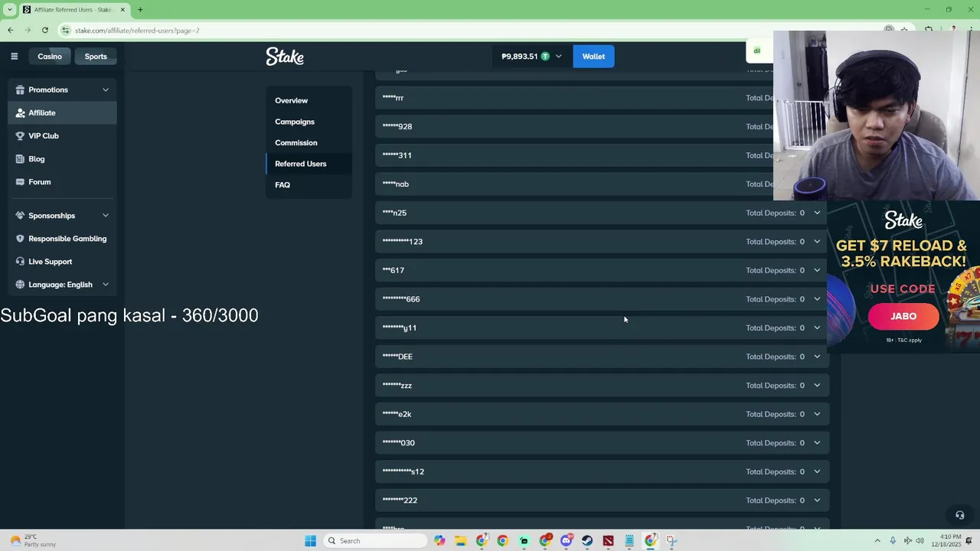This screenshot has height=551, width=980.
Task: Expand the user row ending in s12
Action: tap(817, 471)
